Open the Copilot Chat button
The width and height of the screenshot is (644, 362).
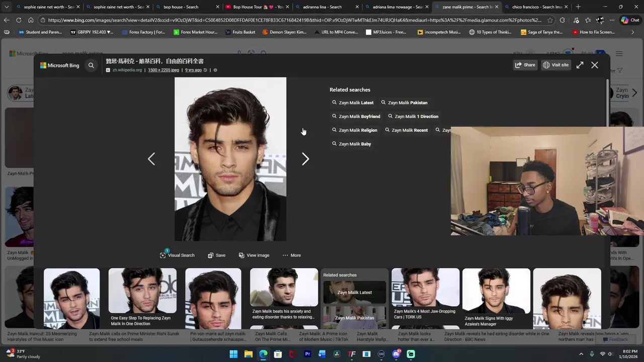click(630, 20)
